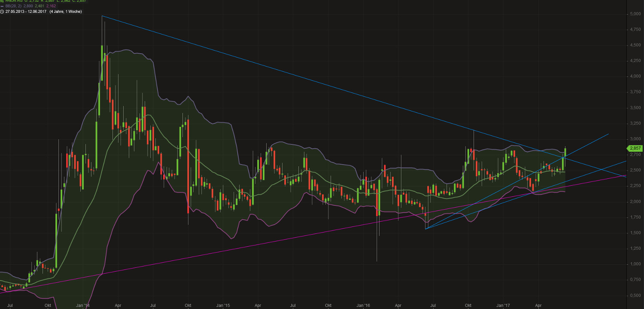The height and width of the screenshot is (309, 644).
Task: Click the duration text (4 Jahre, 1 Woche)
Action: (66, 11)
